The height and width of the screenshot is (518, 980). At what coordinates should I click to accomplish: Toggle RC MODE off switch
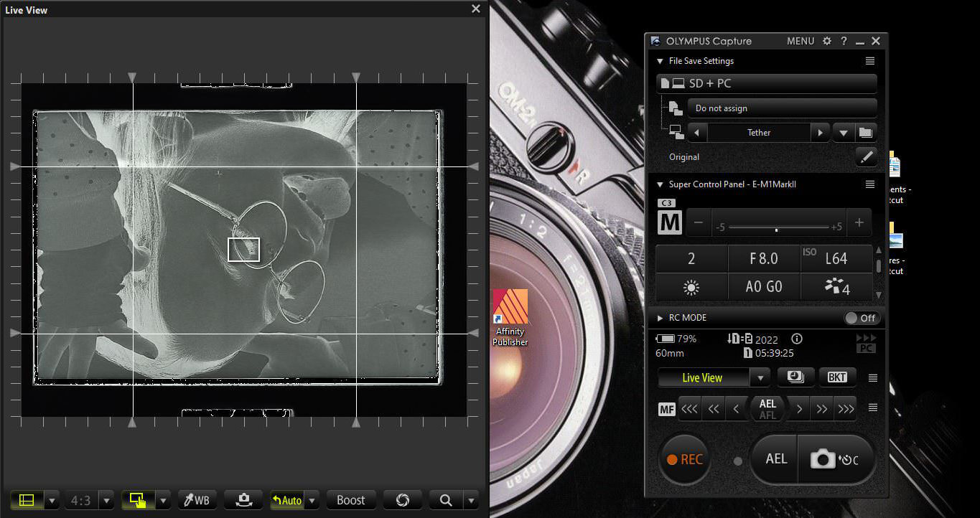coord(862,318)
